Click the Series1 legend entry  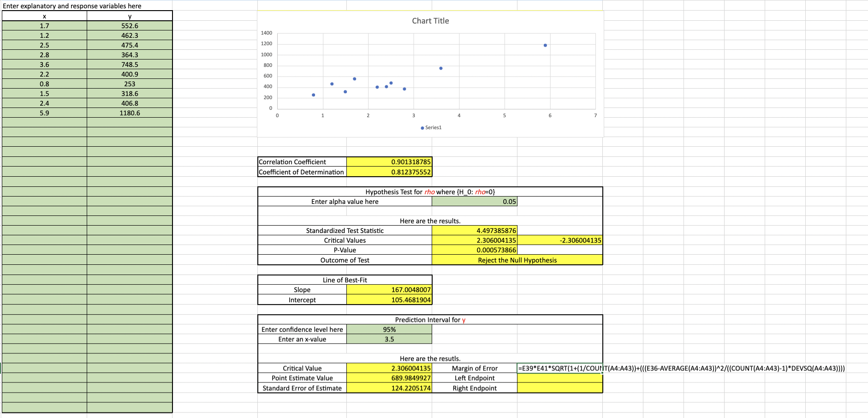point(431,128)
